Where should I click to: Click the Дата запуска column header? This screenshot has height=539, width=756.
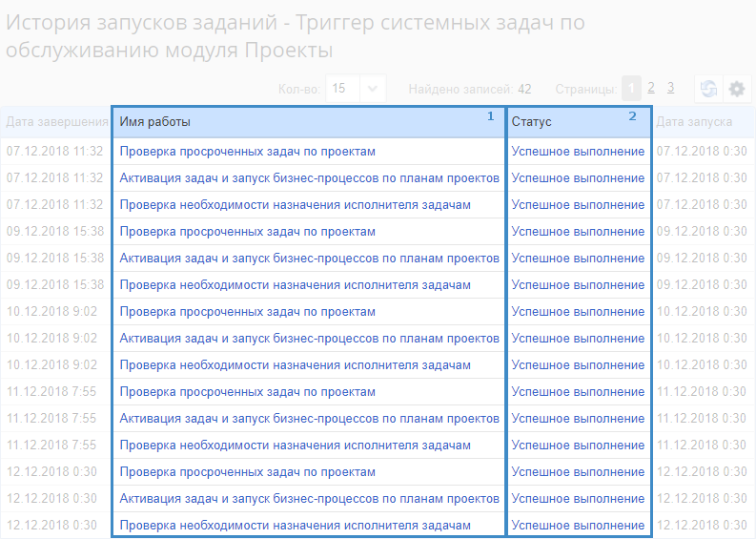tap(694, 122)
